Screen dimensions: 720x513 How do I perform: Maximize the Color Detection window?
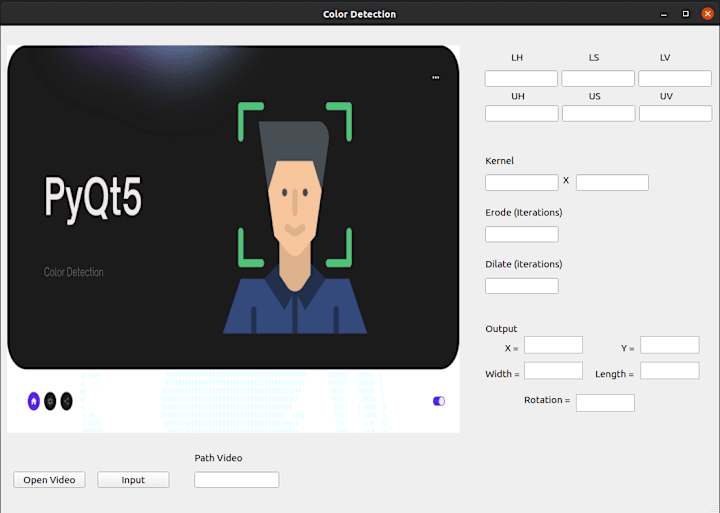(x=686, y=14)
